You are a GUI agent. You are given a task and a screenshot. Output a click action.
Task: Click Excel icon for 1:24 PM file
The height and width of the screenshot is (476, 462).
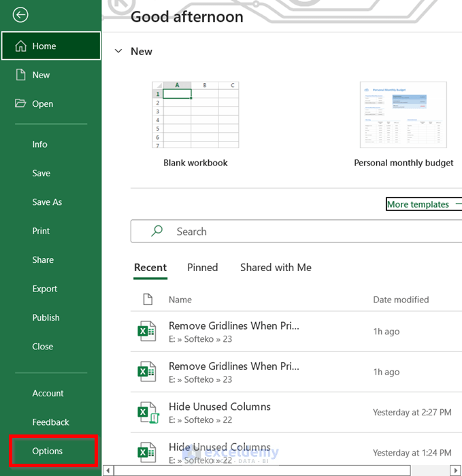click(147, 453)
